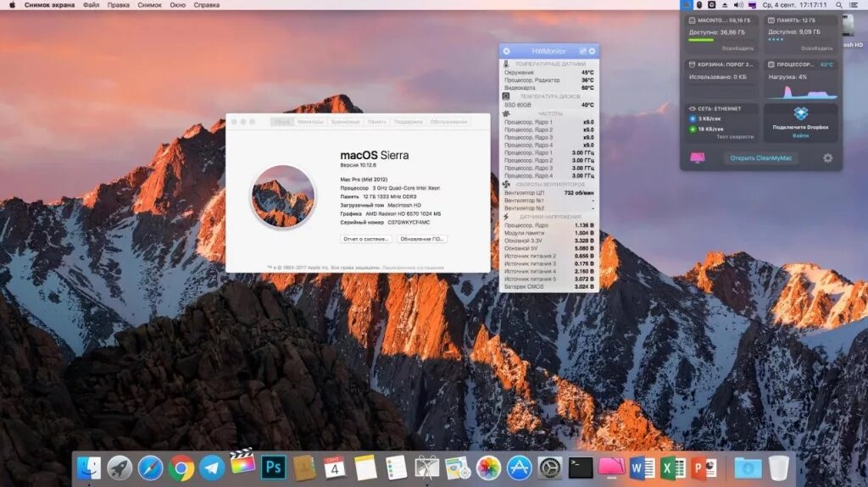Open the Trash in the Dock
This screenshot has height=487, width=868.
click(779, 468)
